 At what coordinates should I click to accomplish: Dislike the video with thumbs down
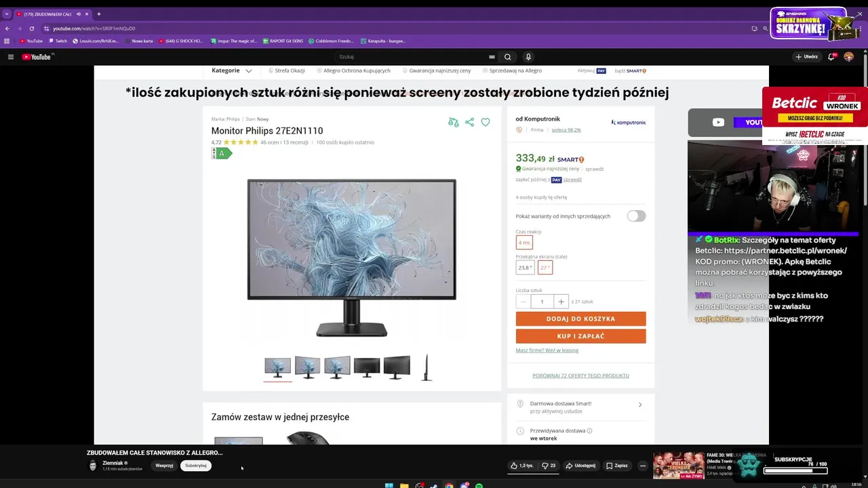pyautogui.click(x=549, y=466)
